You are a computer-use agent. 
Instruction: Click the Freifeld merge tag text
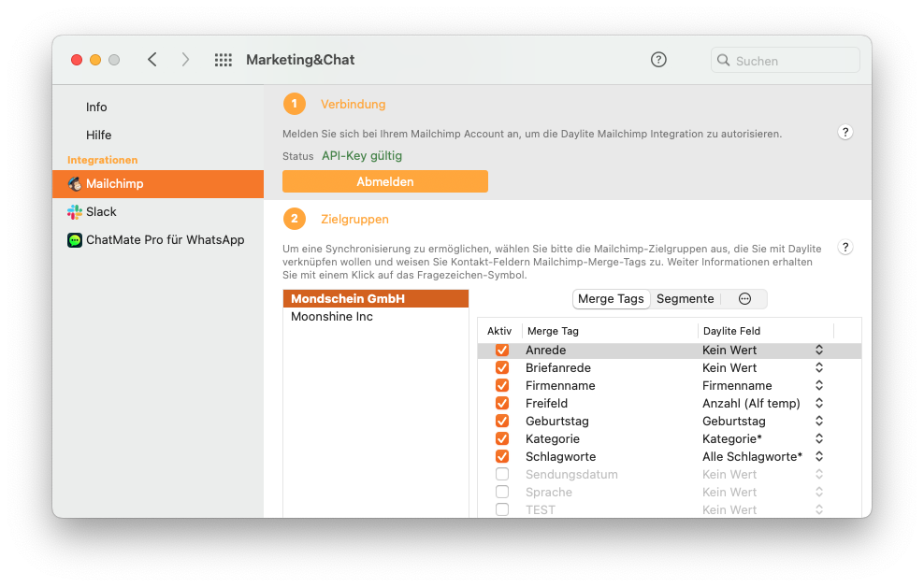coord(547,403)
